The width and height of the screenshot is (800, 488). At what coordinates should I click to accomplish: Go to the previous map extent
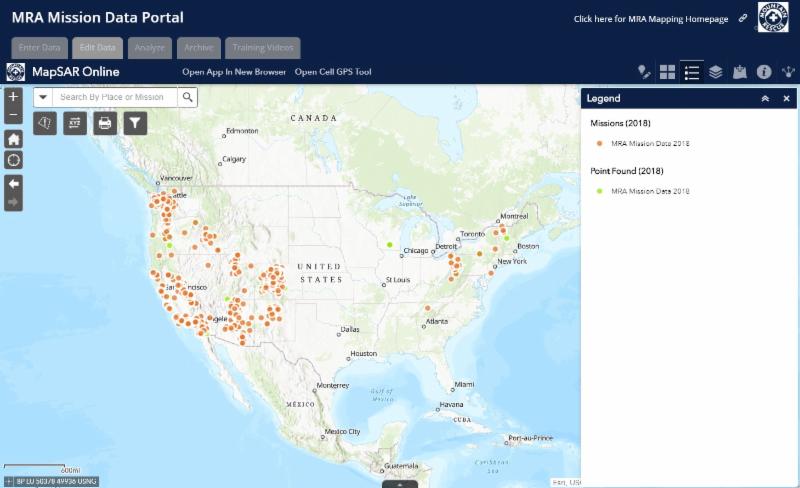tap(13, 184)
